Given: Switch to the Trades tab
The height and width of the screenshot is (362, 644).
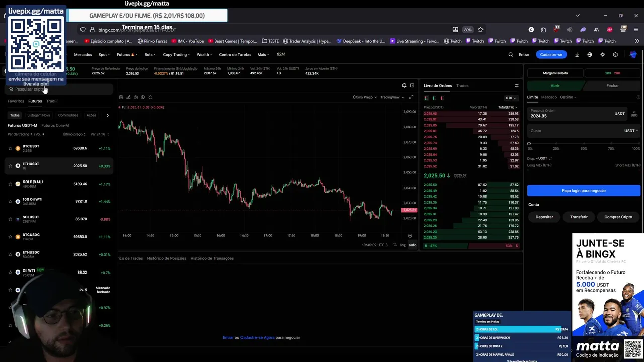Looking at the screenshot, I should (x=462, y=86).
